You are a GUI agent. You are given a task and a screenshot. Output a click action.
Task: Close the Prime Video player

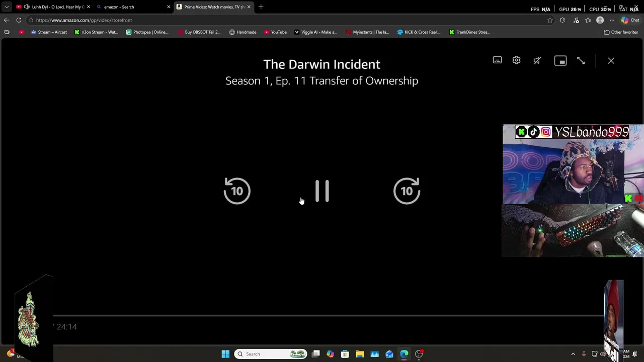click(x=611, y=61)
